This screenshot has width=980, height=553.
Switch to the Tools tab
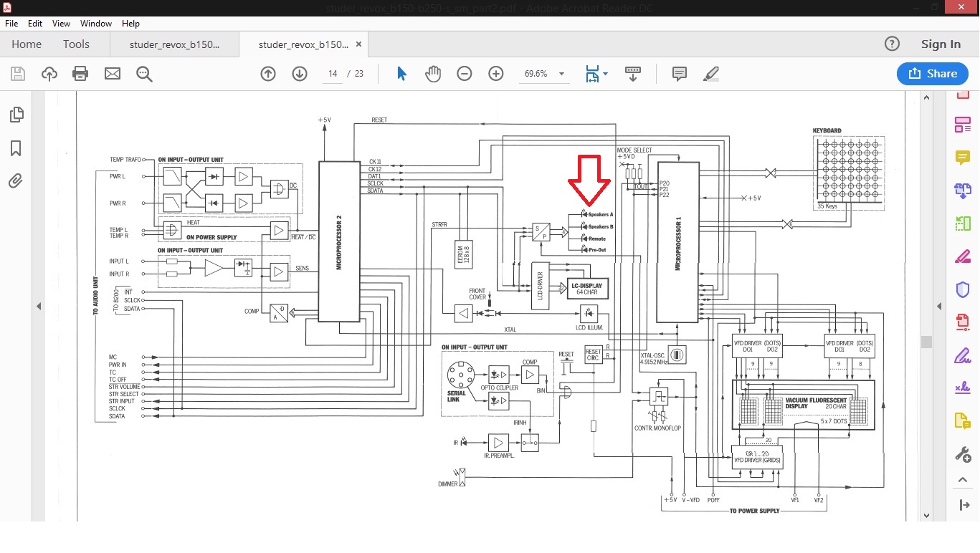pos(76,44)
